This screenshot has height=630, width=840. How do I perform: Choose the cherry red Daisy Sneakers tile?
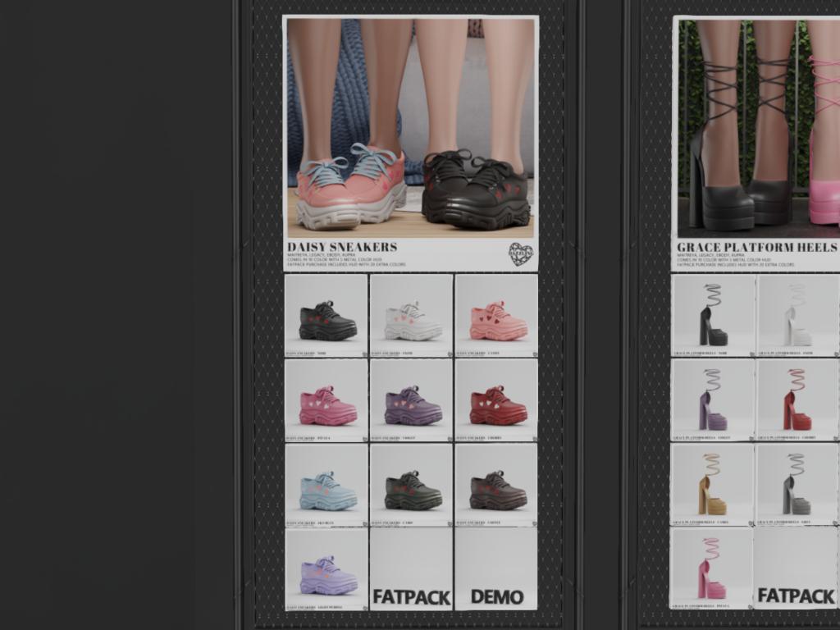coord(496,401)
